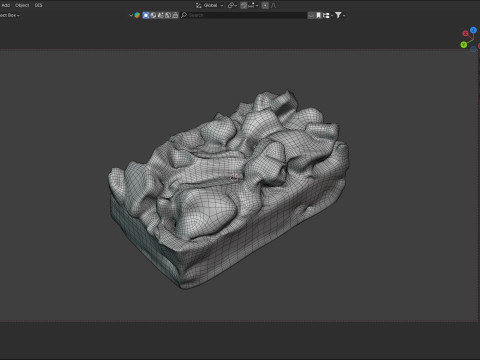Expand the outliner editor type chevron
Screen dimensions: 480x360
[131, 15]
